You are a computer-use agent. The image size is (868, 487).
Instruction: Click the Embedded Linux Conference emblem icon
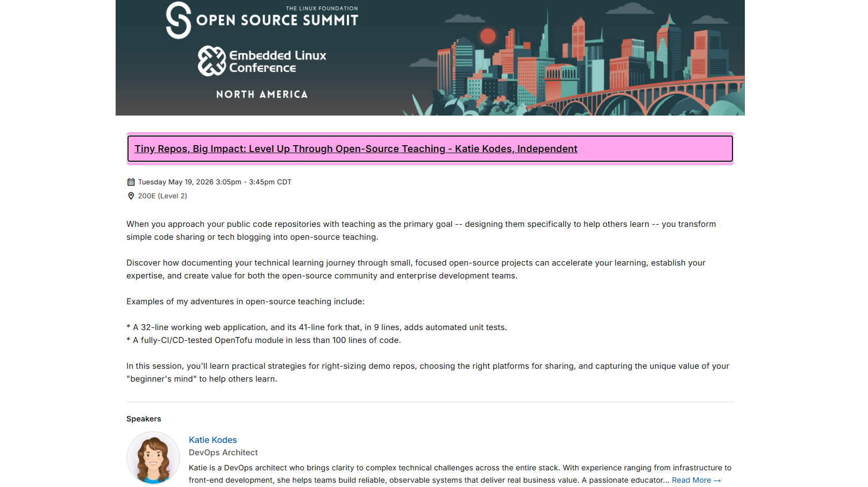(x=211, y=61)
